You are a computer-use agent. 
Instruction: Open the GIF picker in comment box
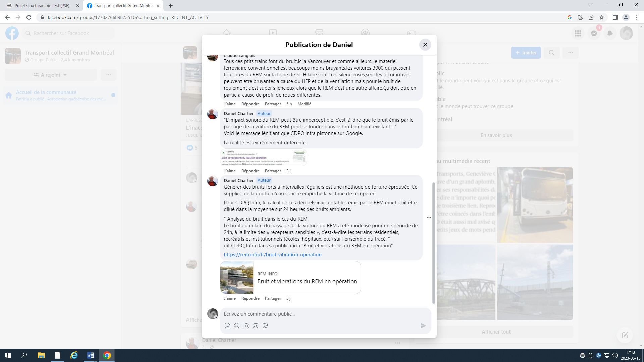[x=256, y=326]
